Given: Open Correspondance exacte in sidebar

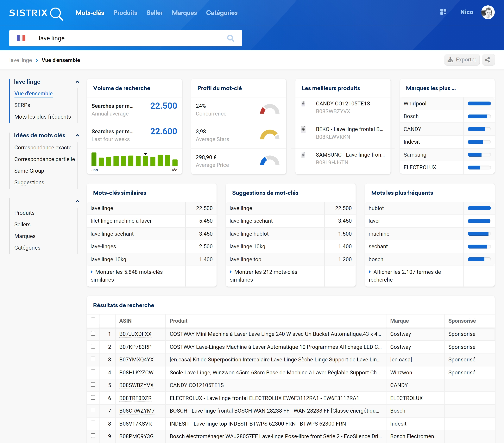Looking at the screenshot, I should (x=43, y=148).
